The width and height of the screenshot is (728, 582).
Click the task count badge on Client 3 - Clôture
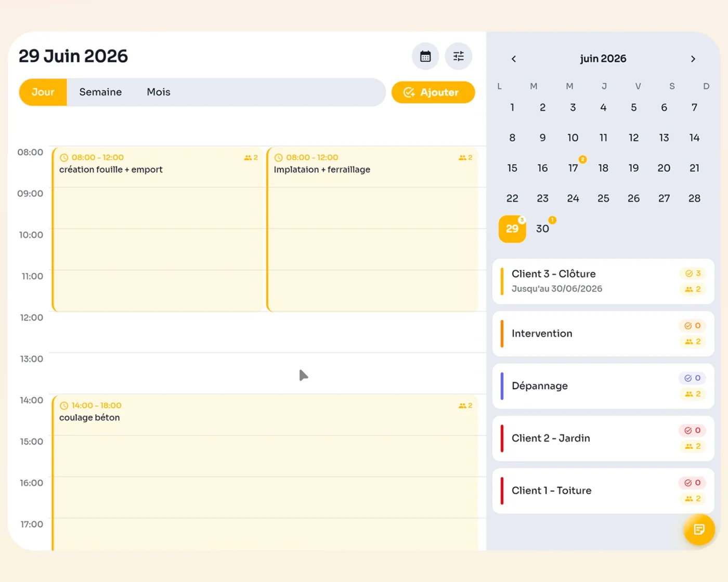point(693,273)
